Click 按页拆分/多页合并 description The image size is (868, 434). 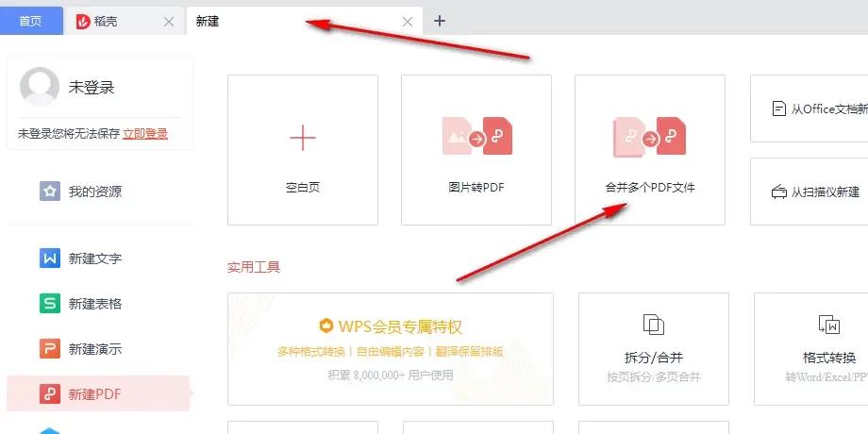point(654,377)
